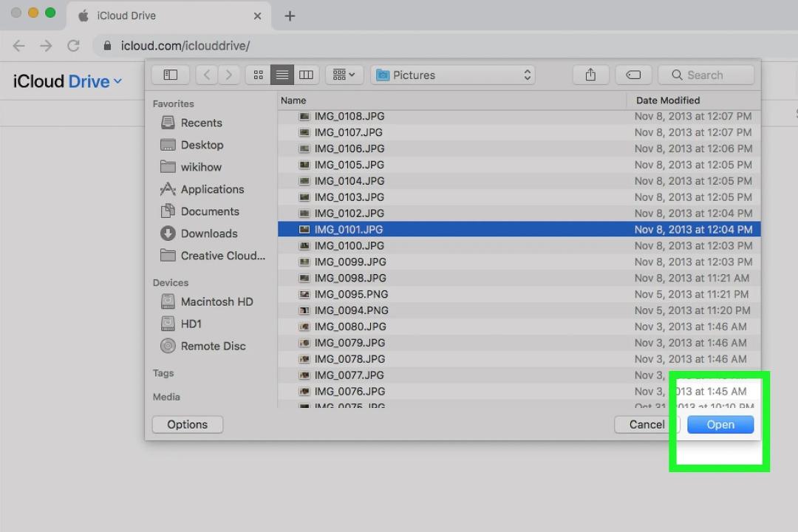Select file IMG_0099.JPG
Viewport: 798px width, 532px height.
click(519, 262)
